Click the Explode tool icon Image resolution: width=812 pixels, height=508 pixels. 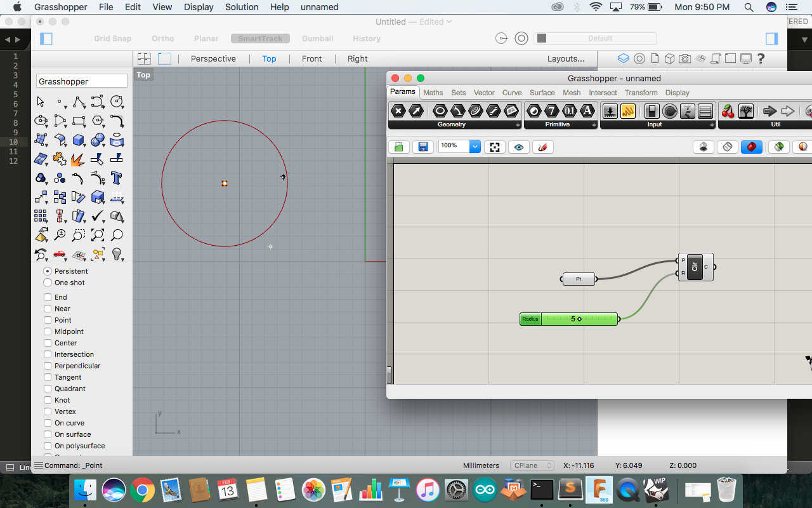tap(79, 159)
